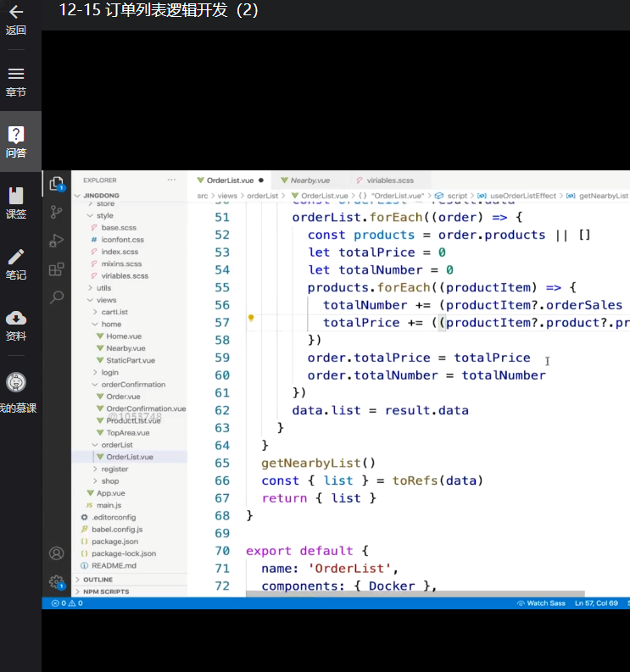
Task: Switch to the Nearby.vue tab
Action: 309,180
